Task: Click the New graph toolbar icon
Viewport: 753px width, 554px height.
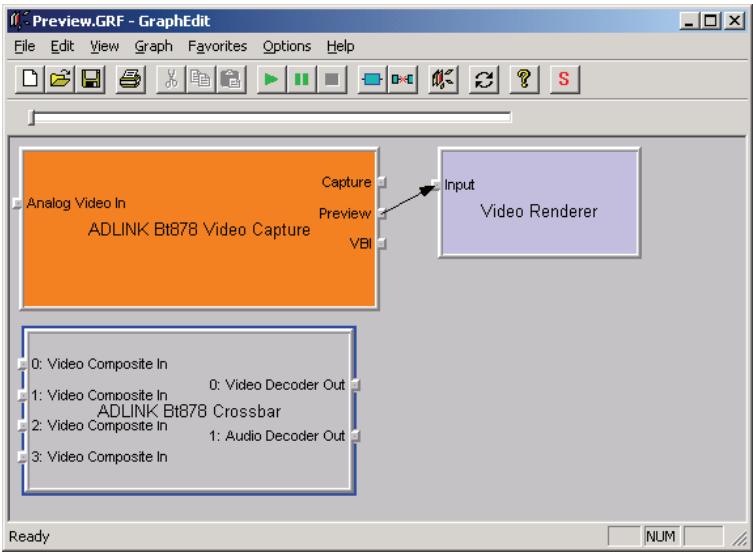Action: coord(30,79)
